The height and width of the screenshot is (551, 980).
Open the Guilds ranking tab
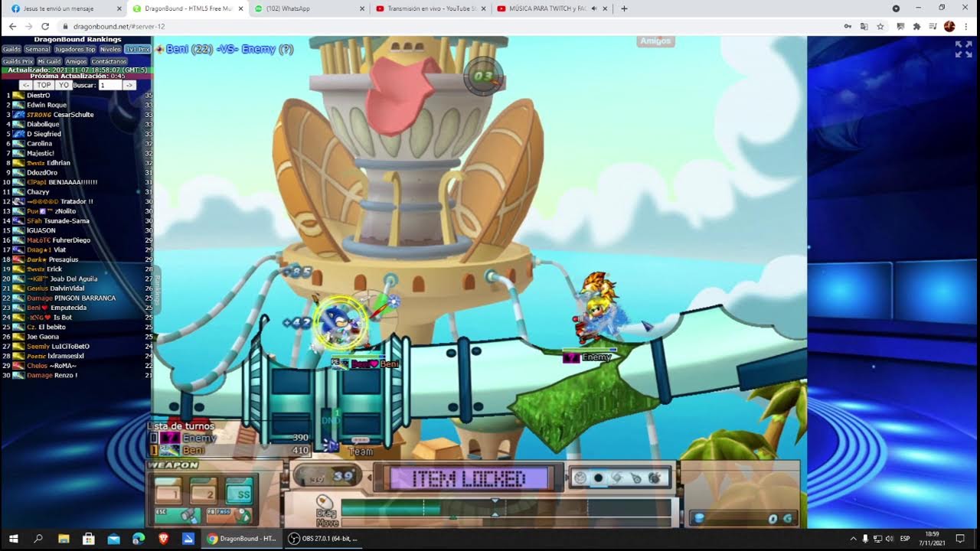pos(11,49)
